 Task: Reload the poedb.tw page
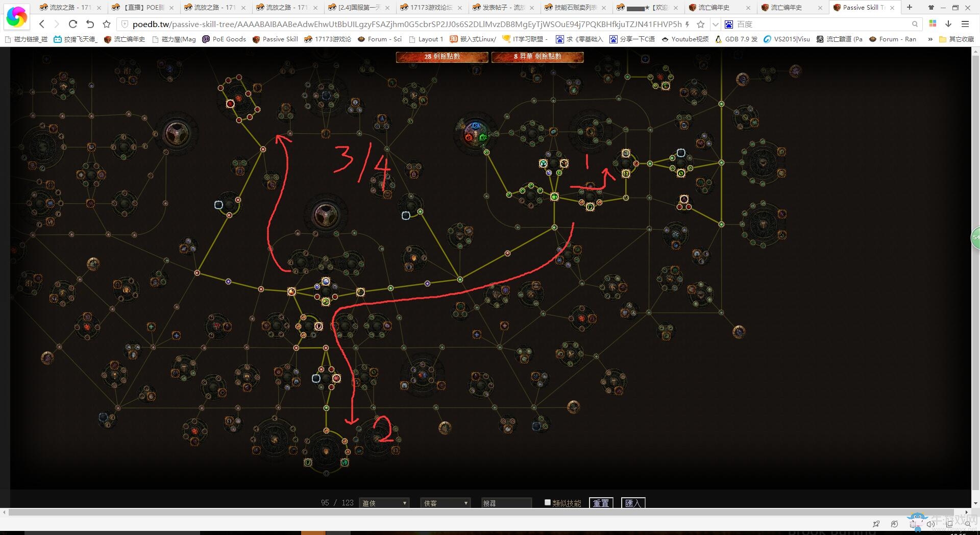(72, 24)
